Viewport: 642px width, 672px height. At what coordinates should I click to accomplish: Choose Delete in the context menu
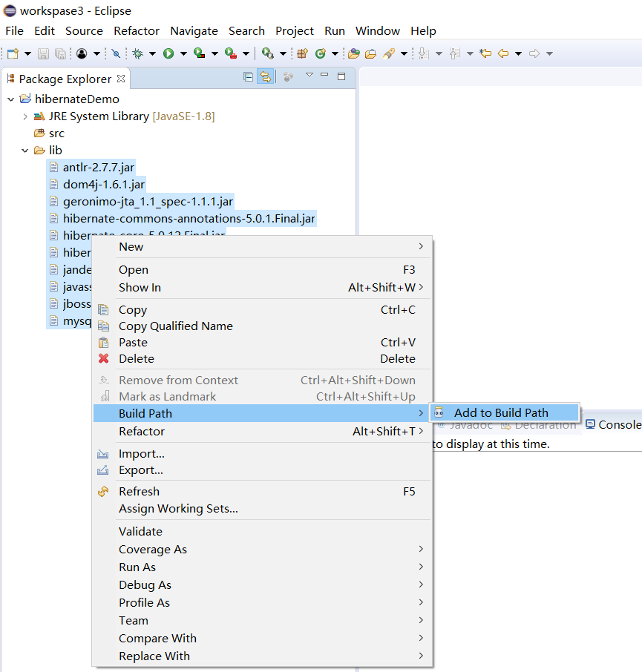(263, 359)
